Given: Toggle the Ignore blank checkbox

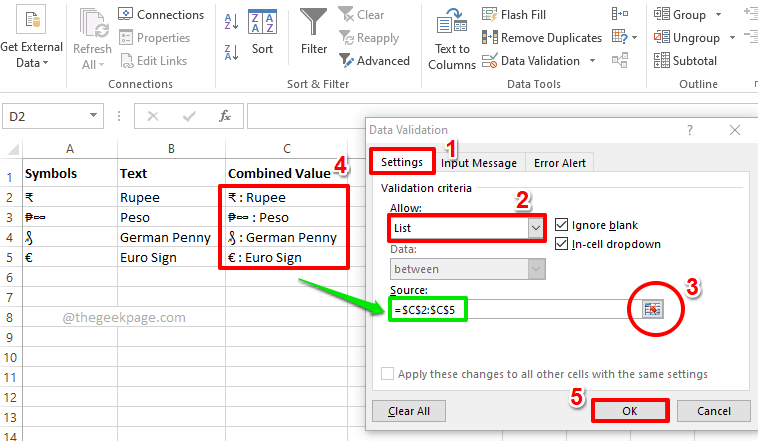Looking at the screenshot, I should pos(562,225).
